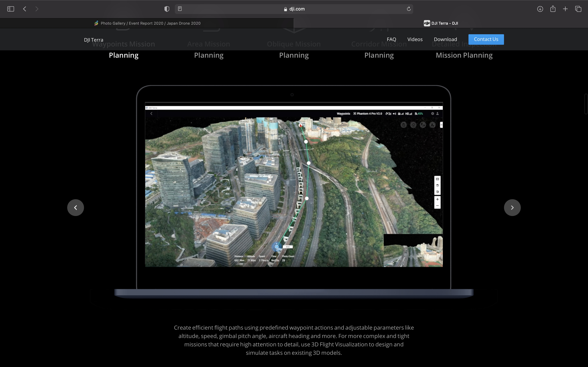Open a new browser tab
Screen dimensions: 588x367
[565, 9]
